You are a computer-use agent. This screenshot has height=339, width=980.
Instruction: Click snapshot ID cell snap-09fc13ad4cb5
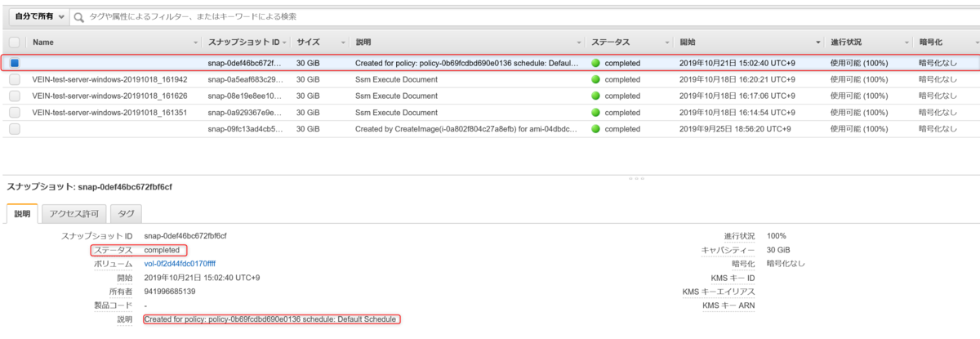(246, 129)
